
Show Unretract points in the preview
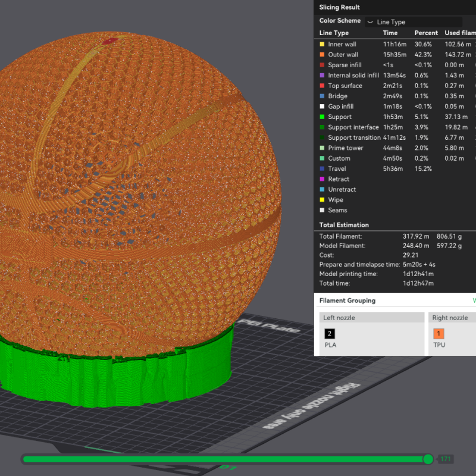341,190
